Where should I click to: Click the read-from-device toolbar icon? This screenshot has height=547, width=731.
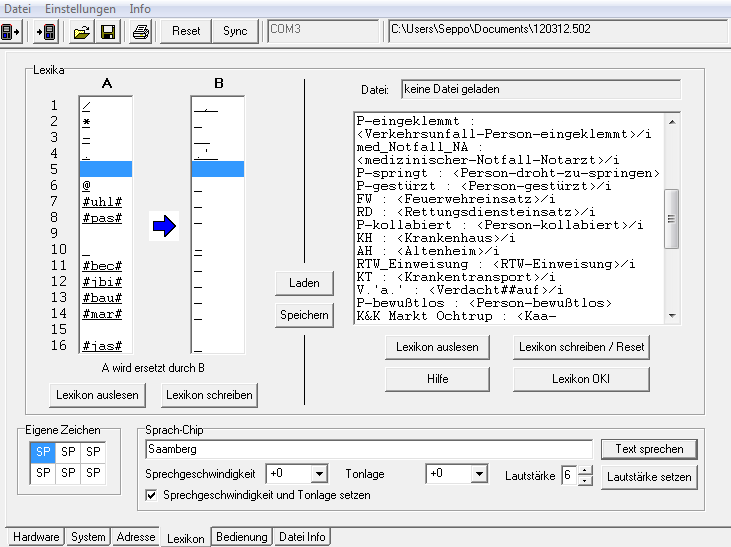click(12, 31)
